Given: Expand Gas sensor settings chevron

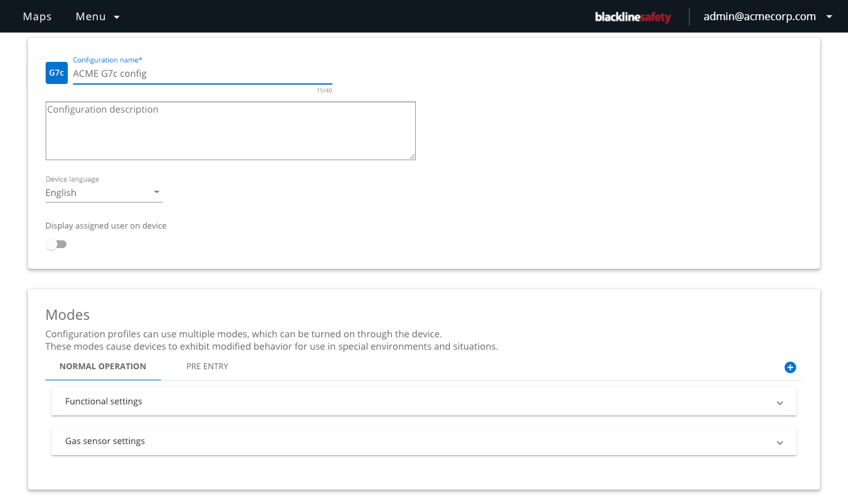Looking at the screenshot, I should (780, 443).
